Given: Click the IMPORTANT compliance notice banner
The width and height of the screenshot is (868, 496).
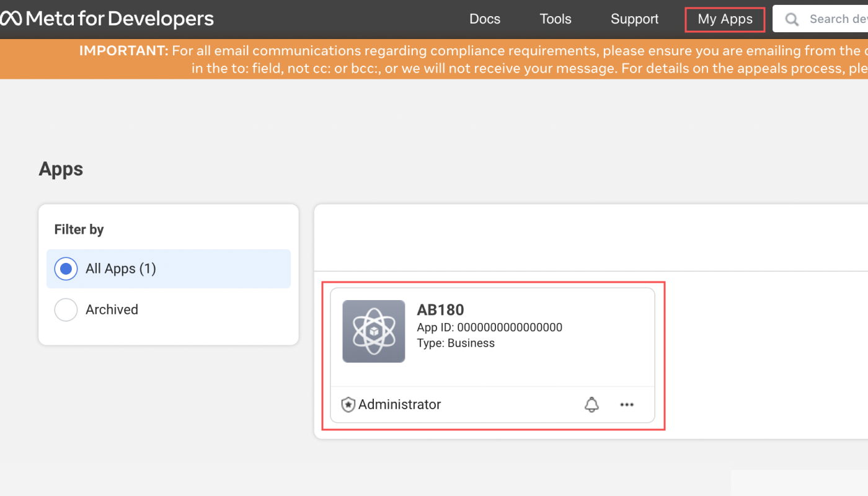Looking at the screenshot, I should click(x=434, y=60).
